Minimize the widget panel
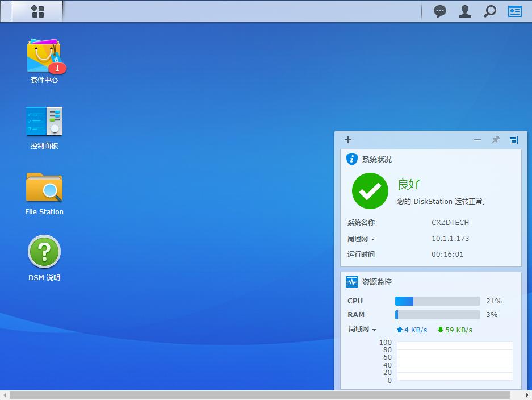Image resolution: width=532 pixels, height=400 pixels. tap(477, 140)
